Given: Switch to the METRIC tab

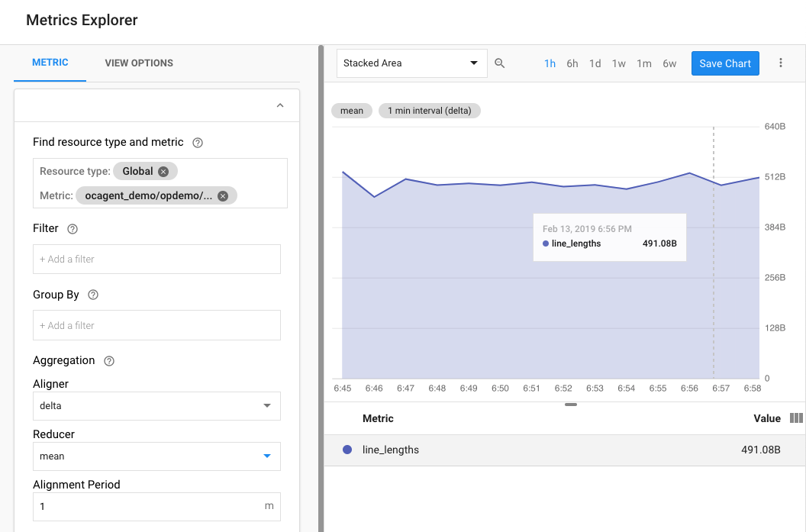Looking at the screenshot, I should tap(50, 63).
